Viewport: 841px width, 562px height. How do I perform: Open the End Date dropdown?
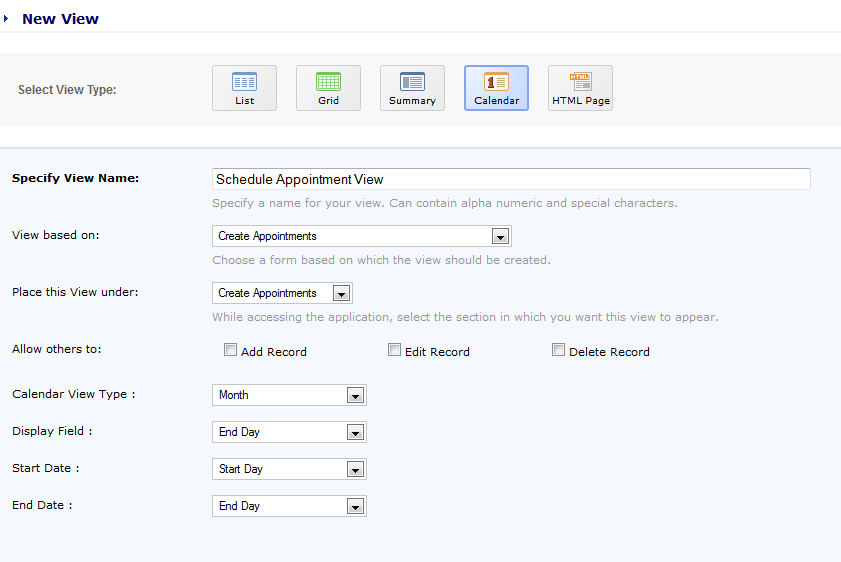[354, 507]
